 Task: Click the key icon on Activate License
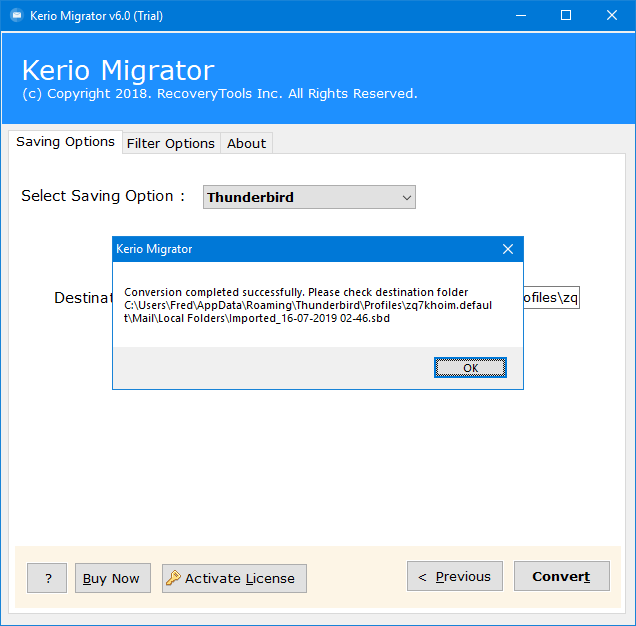pos(173,578)
